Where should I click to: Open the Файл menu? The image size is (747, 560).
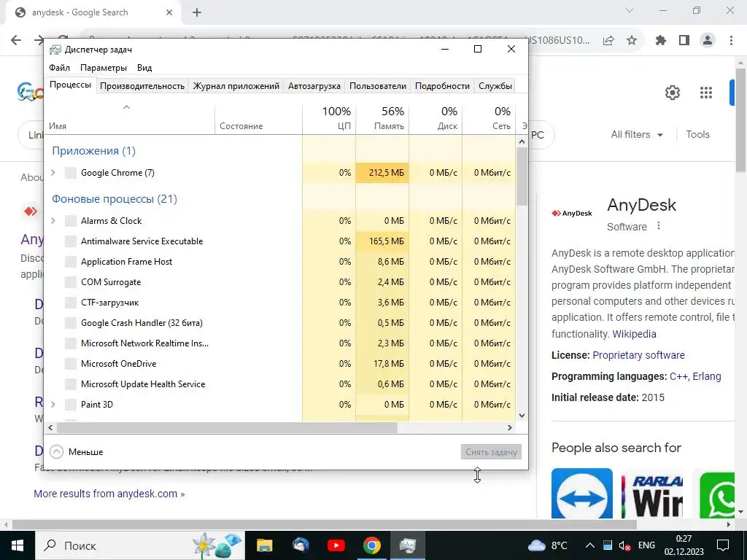click(x=59, y=68)
